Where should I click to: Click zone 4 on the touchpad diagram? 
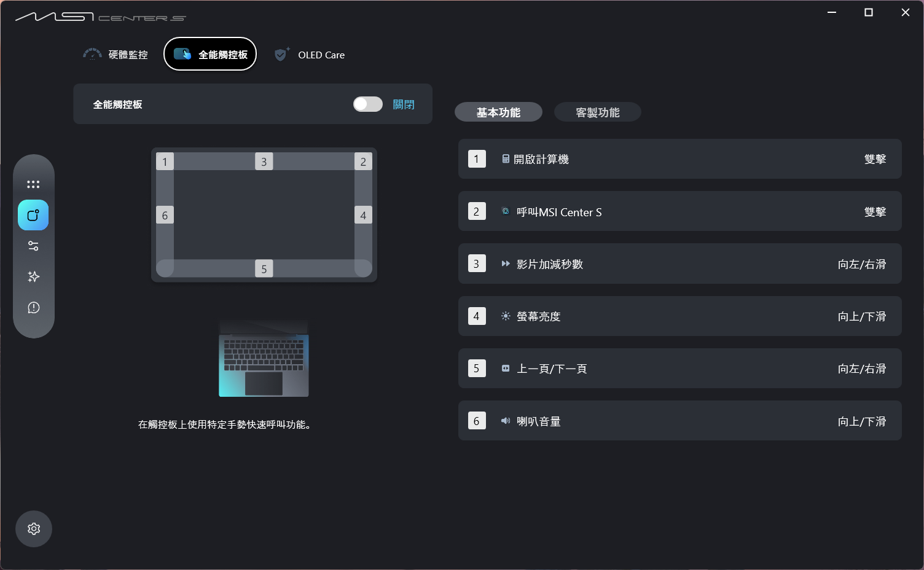(363, 215)
